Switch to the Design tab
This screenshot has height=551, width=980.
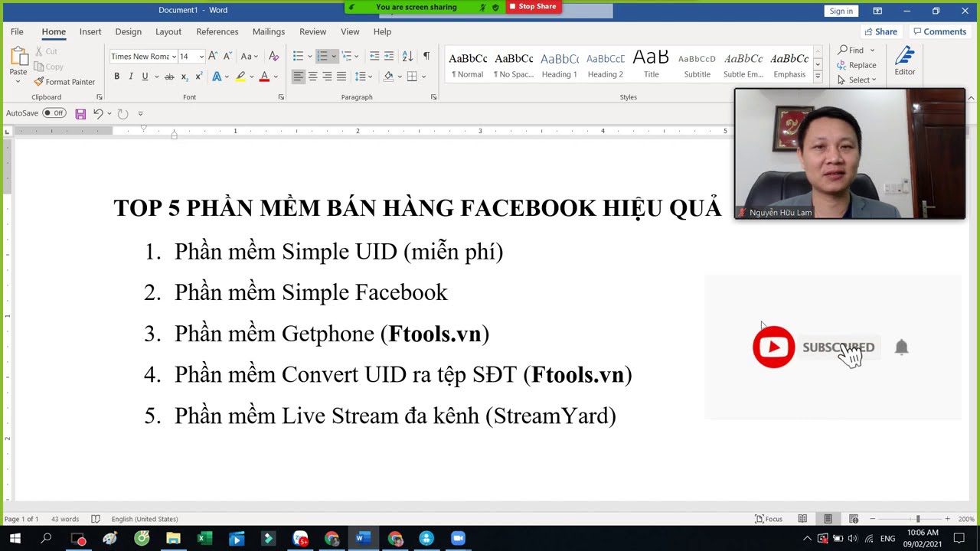point(128,31)
